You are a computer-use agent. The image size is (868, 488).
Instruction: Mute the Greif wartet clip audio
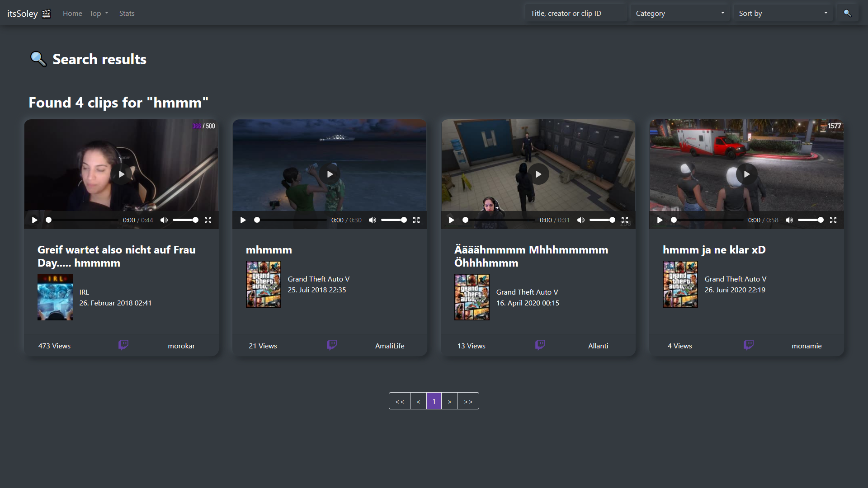tap(164, 220)
